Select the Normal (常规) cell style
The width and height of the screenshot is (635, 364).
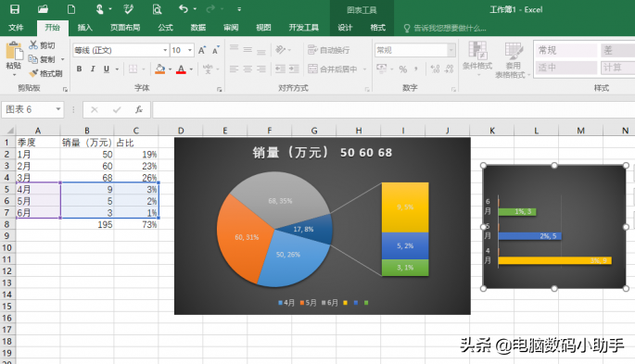565,50
